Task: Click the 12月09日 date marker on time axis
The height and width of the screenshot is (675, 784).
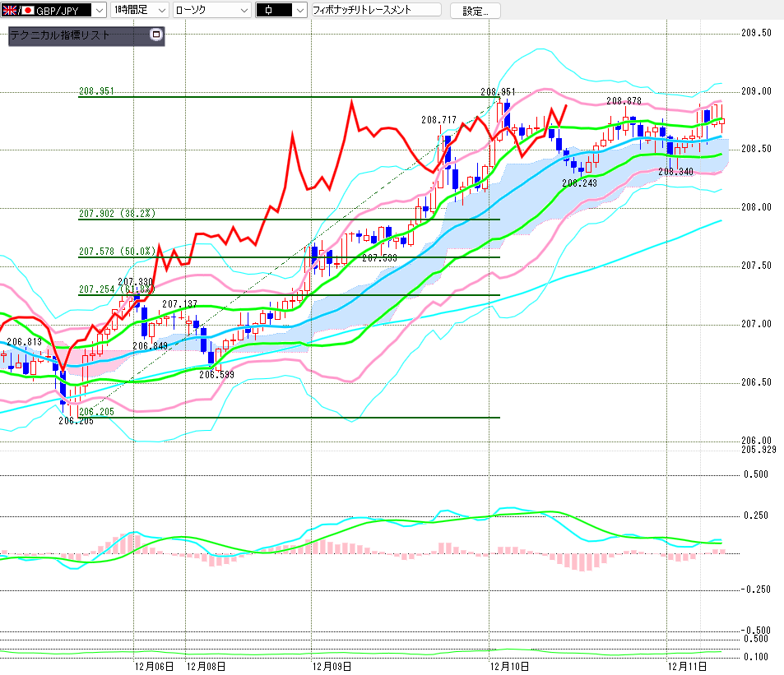Action: pyautogui.click(x=333, y=665)
